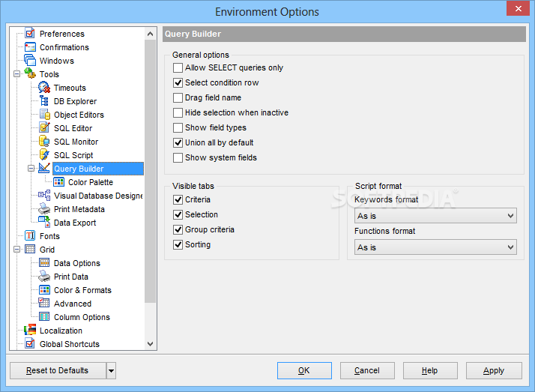The image size is (535, 392).
Task: Click the Advanced grid icon
Action: (44, 303)
